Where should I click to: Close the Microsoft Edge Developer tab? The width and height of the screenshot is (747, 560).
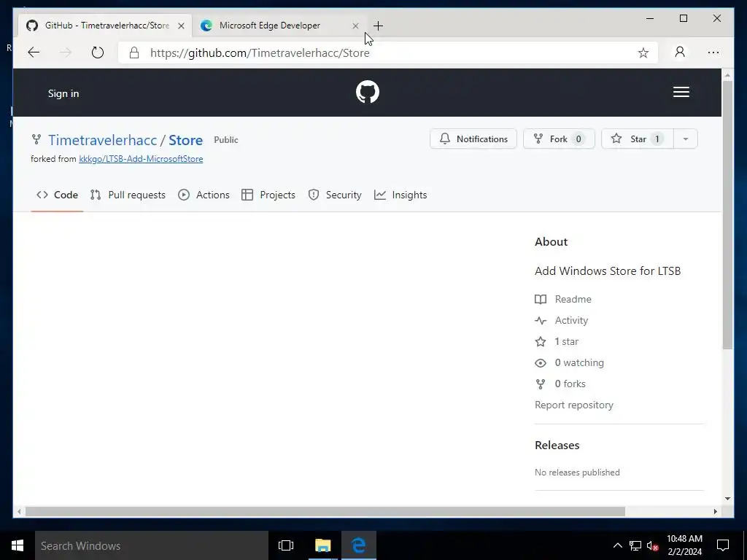[x=355, y=26]
